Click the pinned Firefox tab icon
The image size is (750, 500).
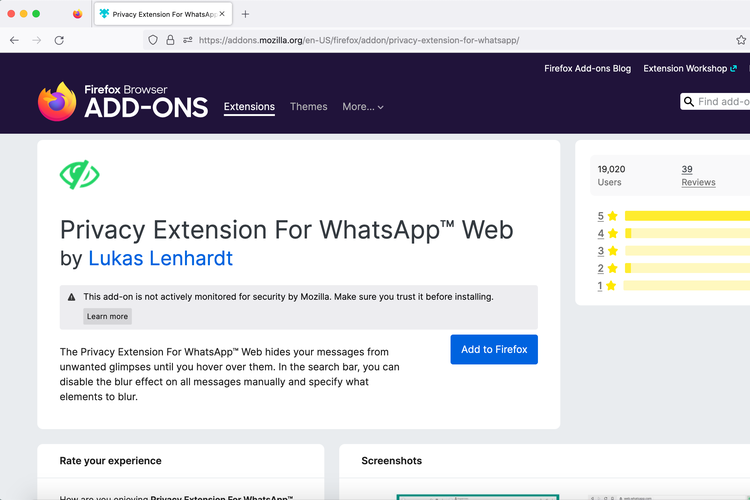pyautogui.click(x=78, y=14)
